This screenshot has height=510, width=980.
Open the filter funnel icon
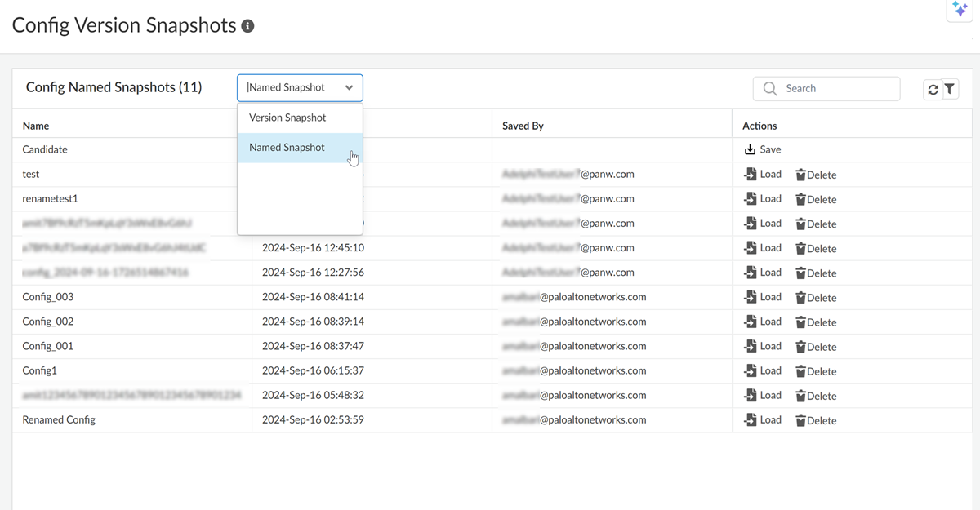coord(950,89)
